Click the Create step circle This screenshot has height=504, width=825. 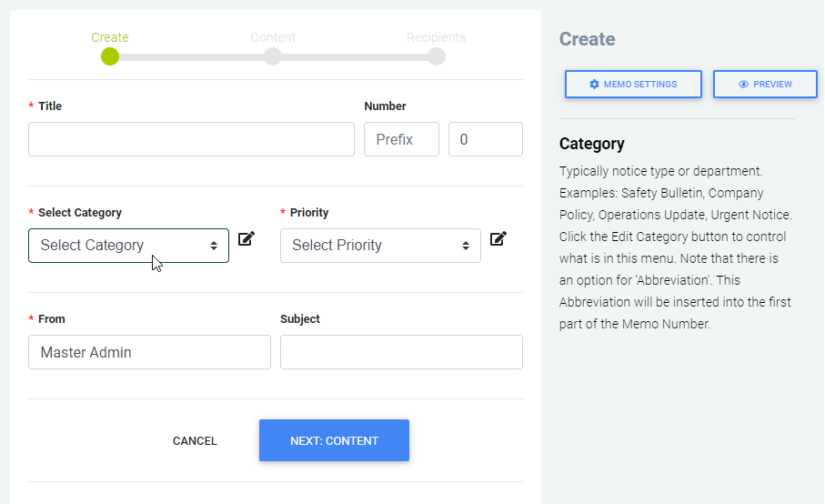(x=110, y=56)
